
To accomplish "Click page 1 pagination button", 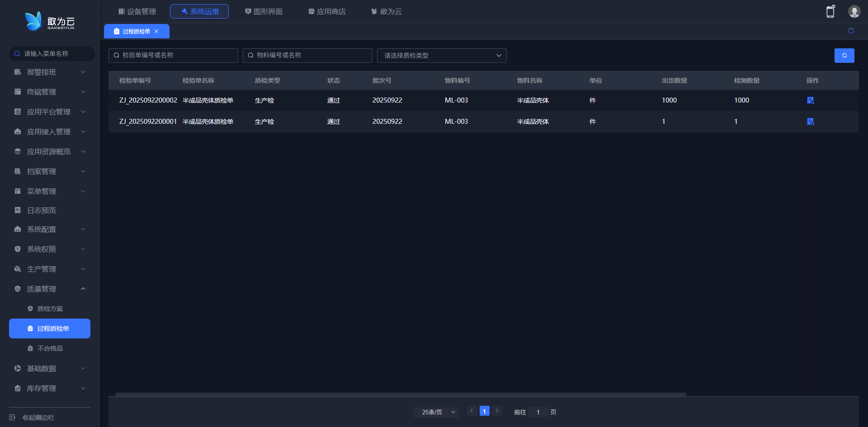I will point(484,411).
